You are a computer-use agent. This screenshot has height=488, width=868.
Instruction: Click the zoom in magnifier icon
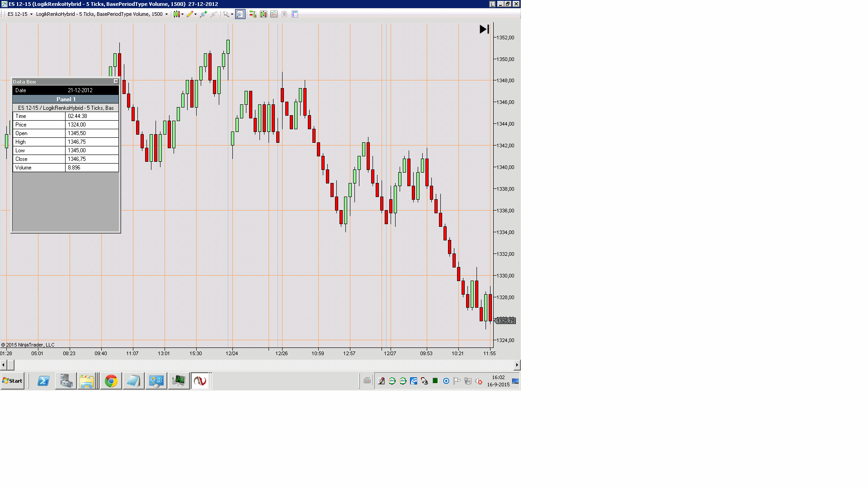point(203,14)
